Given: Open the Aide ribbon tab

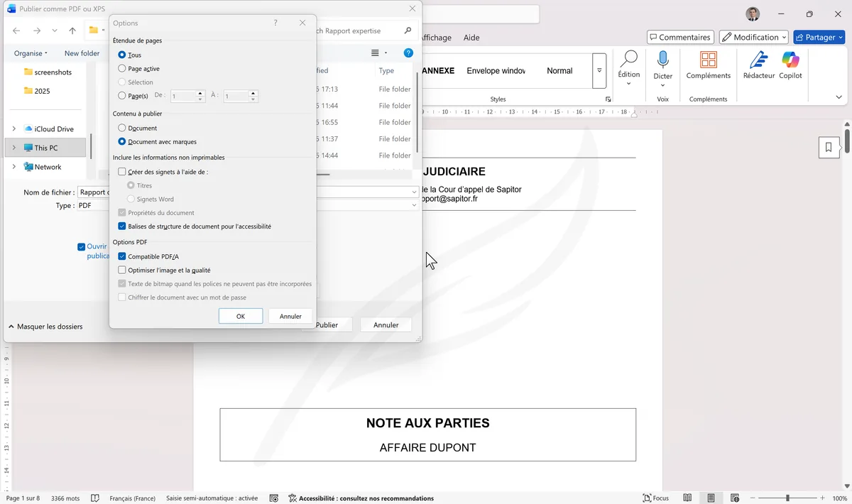Looking at the screenshot, I should tap(471, 38).
